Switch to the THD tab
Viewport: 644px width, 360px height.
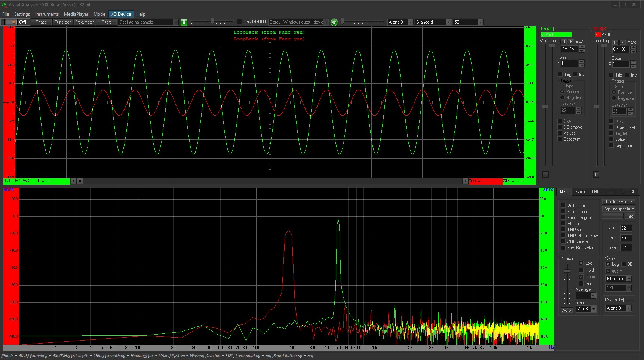coord(595,192)
